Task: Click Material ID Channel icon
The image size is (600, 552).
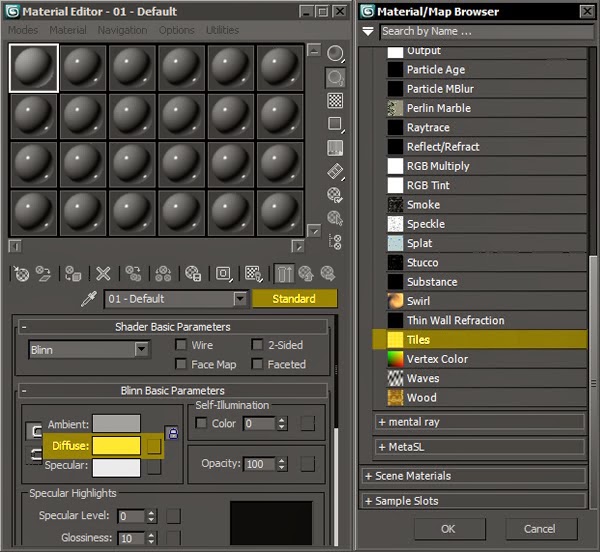Action: pyautogui.click(x=224, y=274)
